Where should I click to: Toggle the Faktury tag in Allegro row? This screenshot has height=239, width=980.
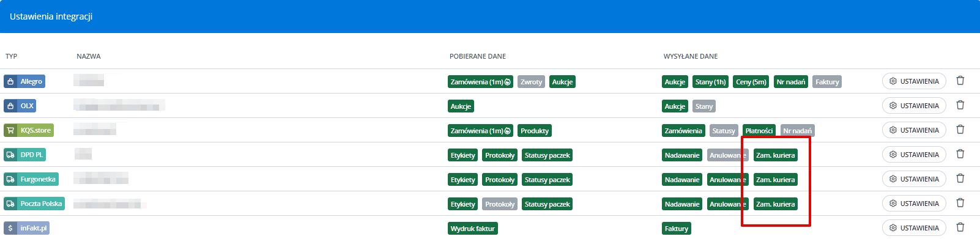[827, 82]
